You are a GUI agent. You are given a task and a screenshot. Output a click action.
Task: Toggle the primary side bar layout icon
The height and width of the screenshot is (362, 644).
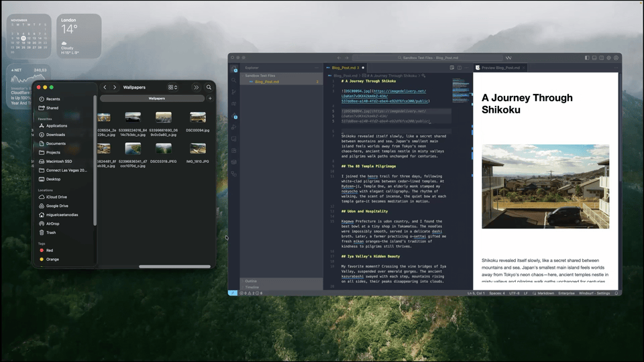[x=587, y=58]
